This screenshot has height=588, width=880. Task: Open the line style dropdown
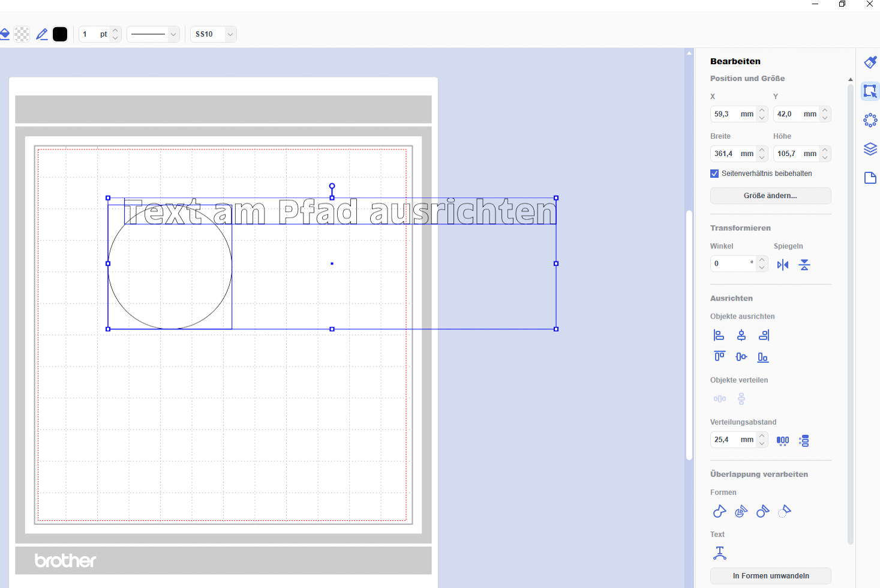pos(154,34)
